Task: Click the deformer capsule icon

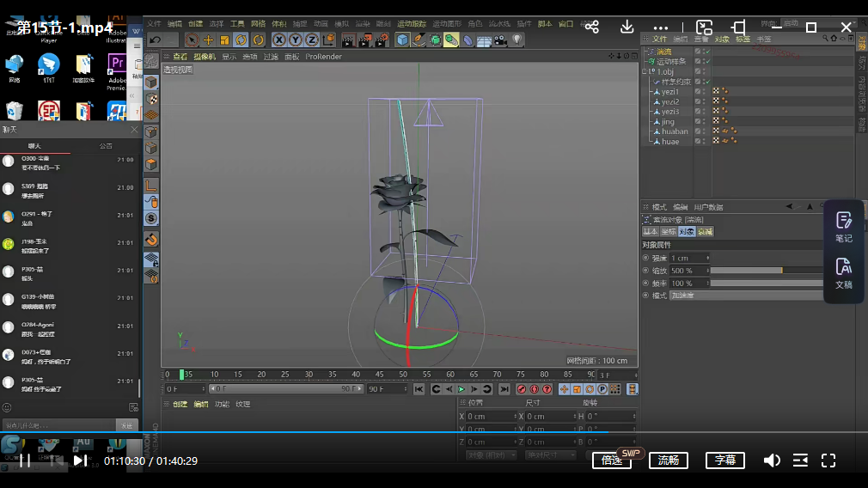Action: click(468, 40)
